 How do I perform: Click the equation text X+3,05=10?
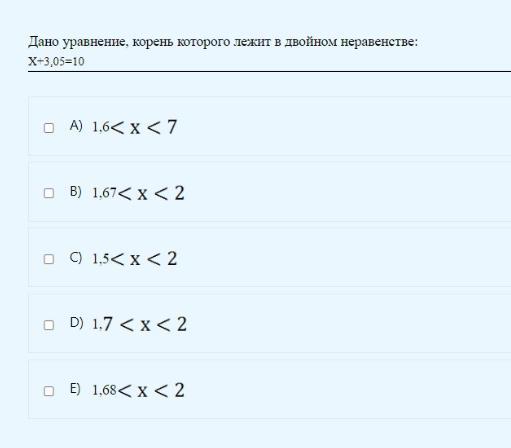(x=56, y=61)
